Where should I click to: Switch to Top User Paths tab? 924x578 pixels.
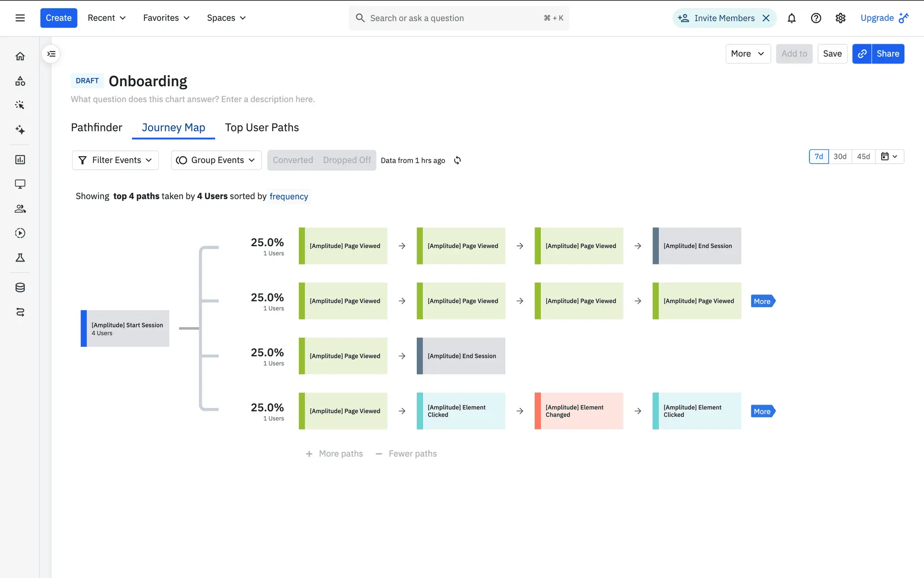tap(262, 128)
